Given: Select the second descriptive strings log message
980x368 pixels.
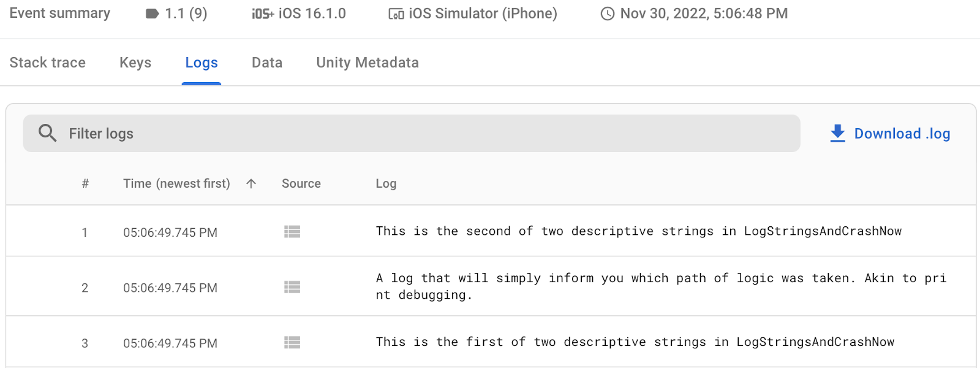Looking at the screenshot, I should [638, 231].
